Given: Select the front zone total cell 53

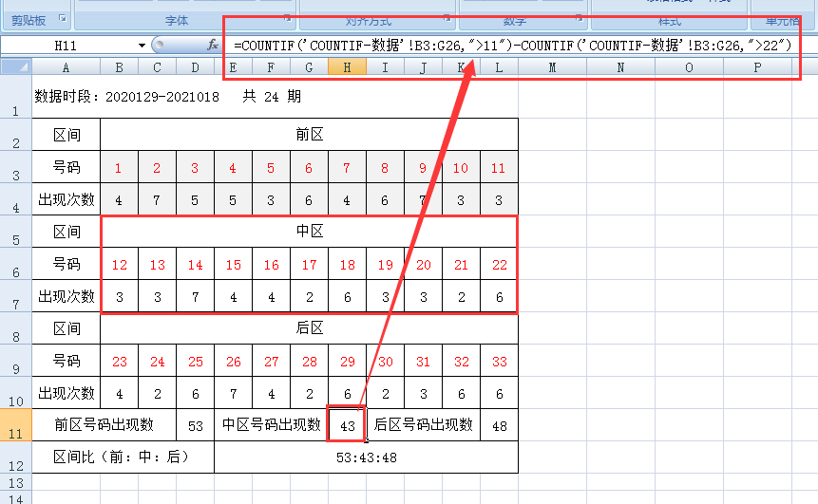Looking at the screenshot, I should [195, 425].
